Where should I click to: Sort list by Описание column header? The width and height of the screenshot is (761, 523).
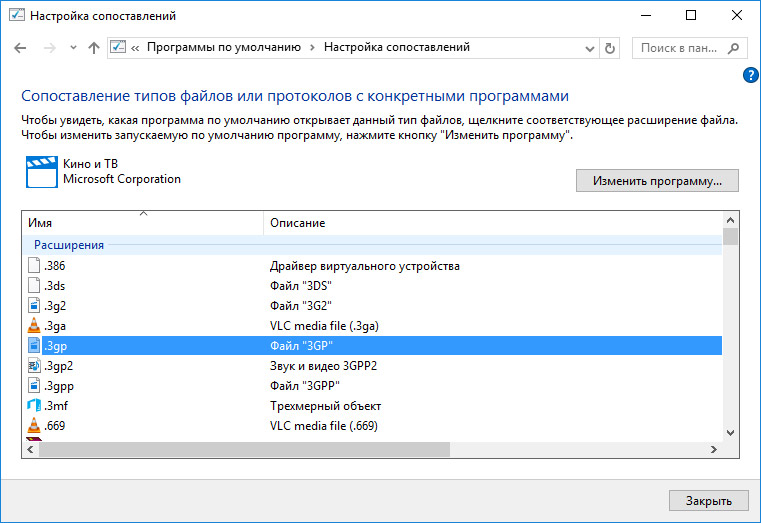coord(493,223)
